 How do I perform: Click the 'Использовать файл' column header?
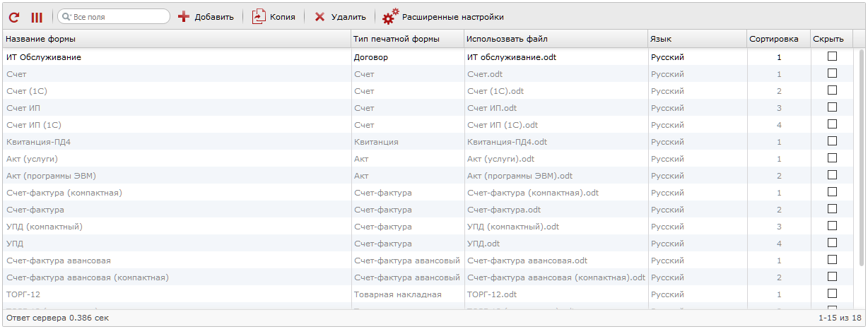(556, 39)
